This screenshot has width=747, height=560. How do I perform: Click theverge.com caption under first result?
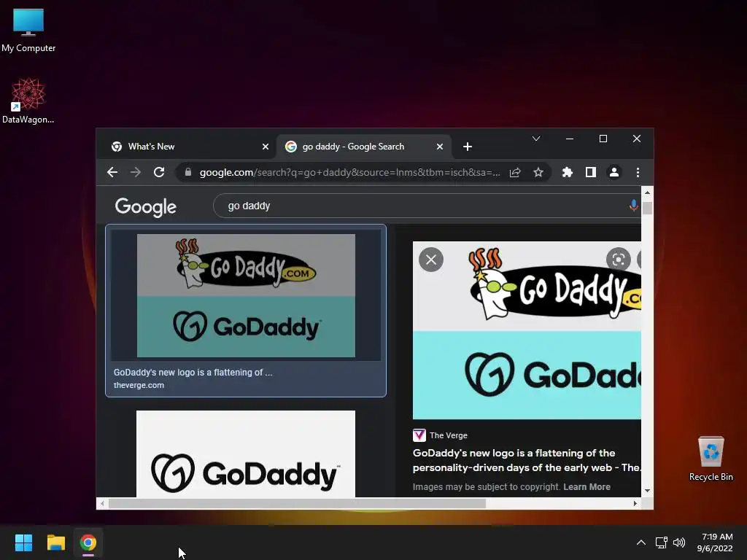[139, 385]
